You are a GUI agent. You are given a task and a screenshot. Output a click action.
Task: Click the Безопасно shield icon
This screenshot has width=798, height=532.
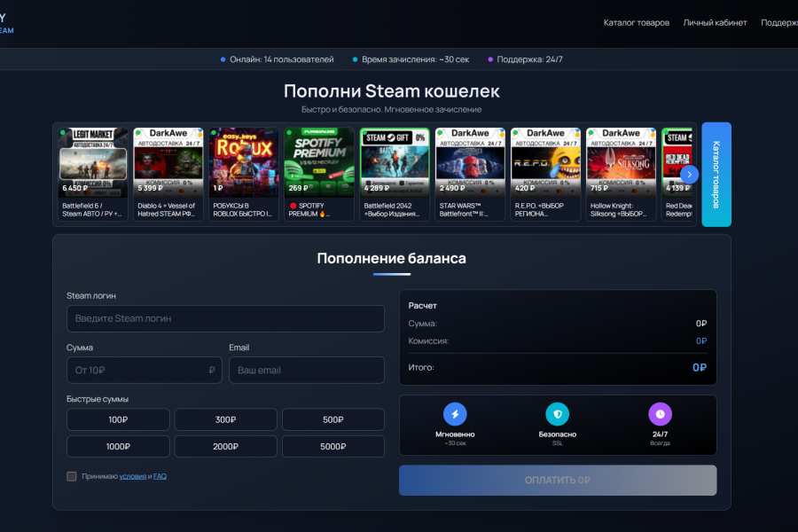pyautogui.click(x=558, y=414)
